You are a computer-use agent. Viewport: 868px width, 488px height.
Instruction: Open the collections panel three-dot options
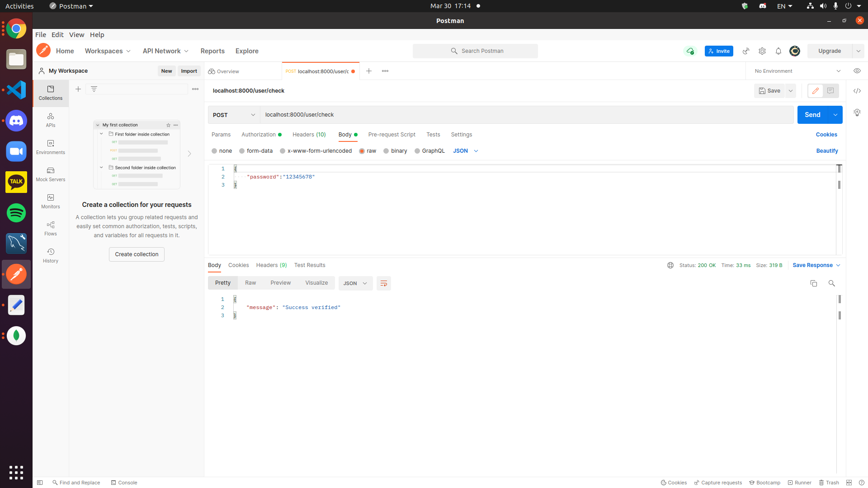(195, 89)
